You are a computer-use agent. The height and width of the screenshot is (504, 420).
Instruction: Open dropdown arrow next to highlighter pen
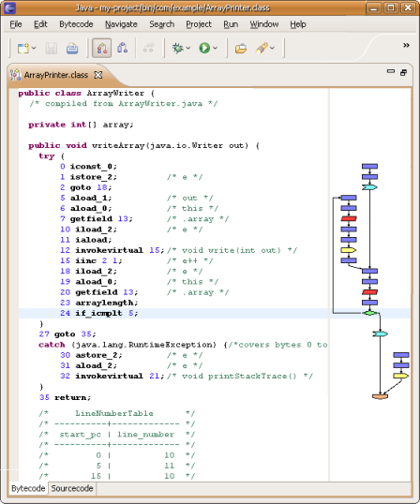(272, 48)
